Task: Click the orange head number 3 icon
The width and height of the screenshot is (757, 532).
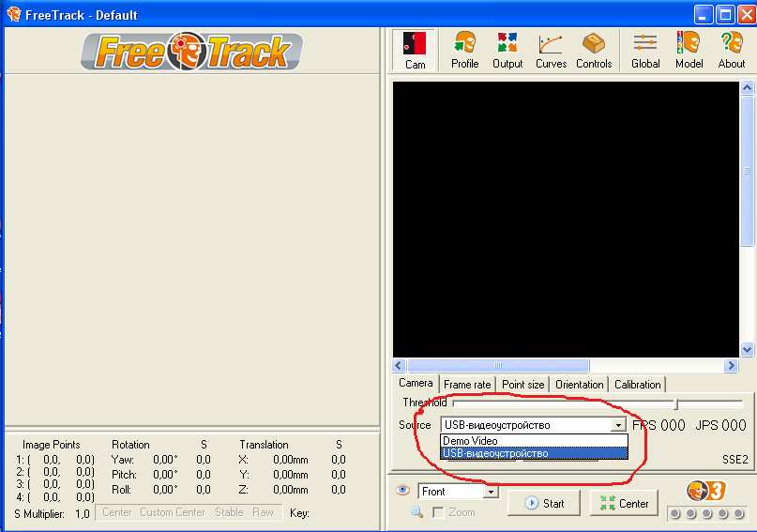Action: 705,492
